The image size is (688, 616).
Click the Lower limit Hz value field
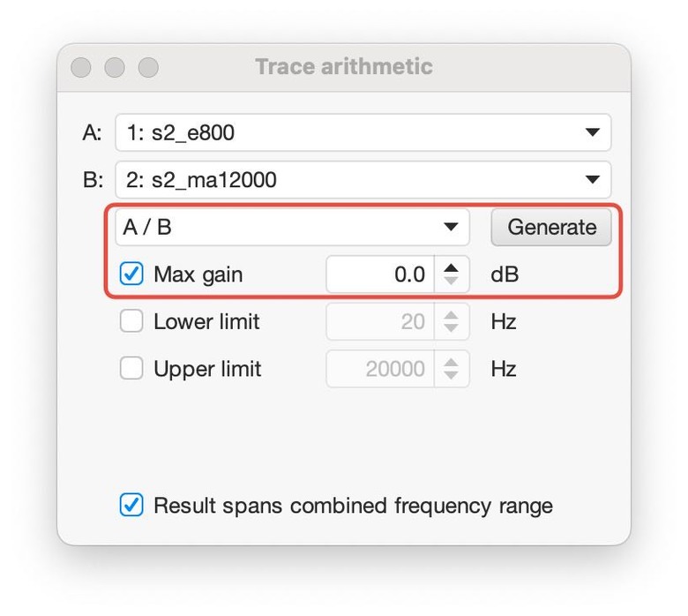380,321
